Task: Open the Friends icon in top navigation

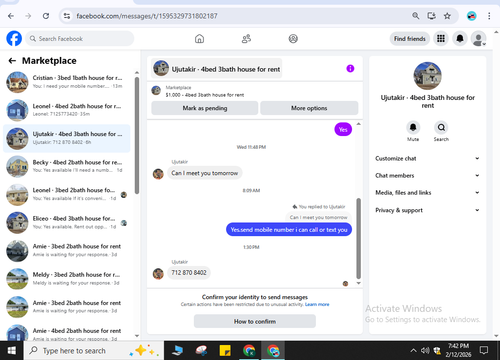Action: (246, 39)
